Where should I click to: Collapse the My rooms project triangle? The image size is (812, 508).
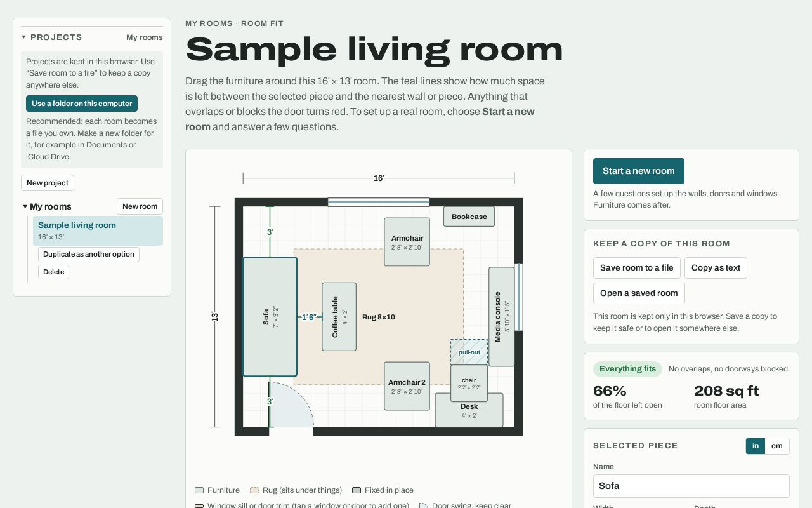25,206
